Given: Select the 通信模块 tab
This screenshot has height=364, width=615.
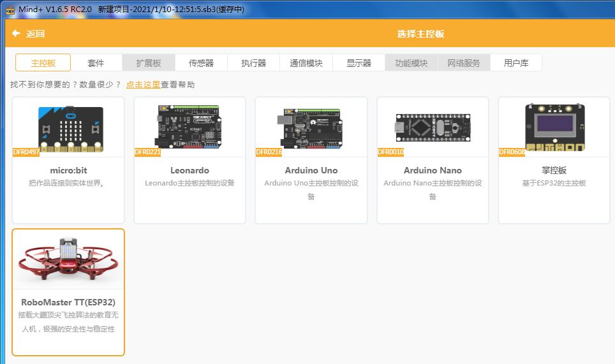Looking at the screenshot, I should (306, 62).
